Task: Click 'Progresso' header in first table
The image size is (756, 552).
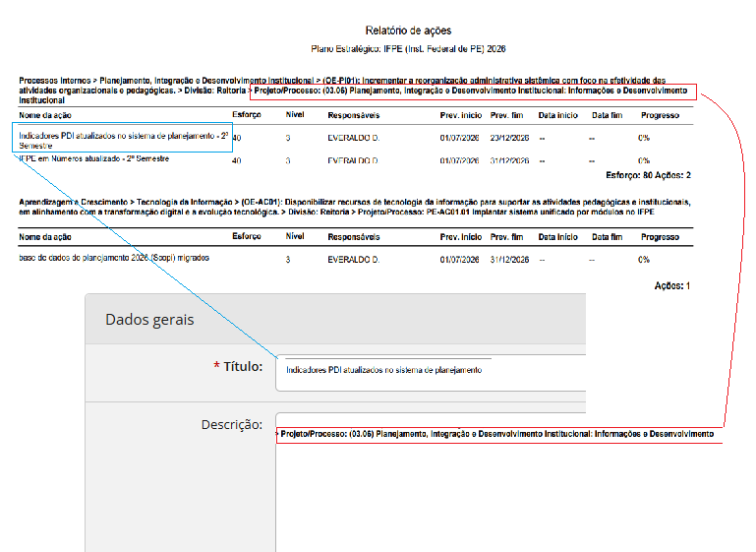Action: point(660,115)
